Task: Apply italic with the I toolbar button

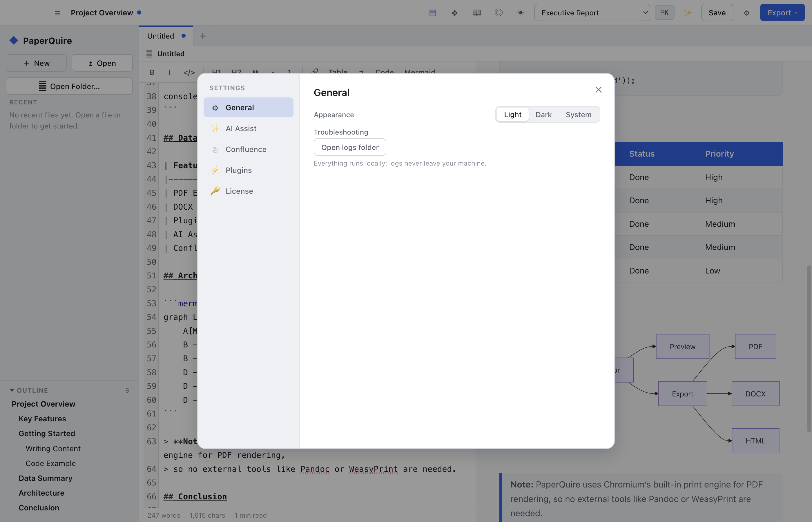Action: pyautogui.click(x=169, y=72)
